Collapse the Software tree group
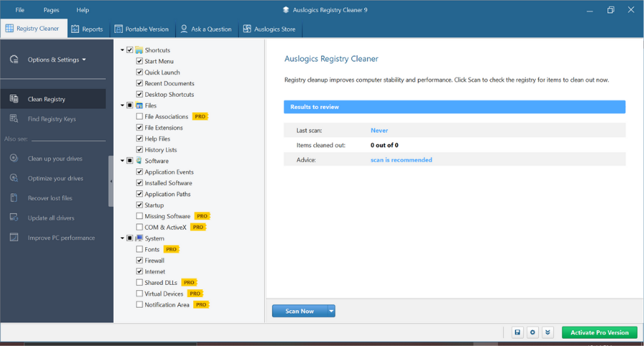Viewport: 644px width, 358px height. click(122, 160)
